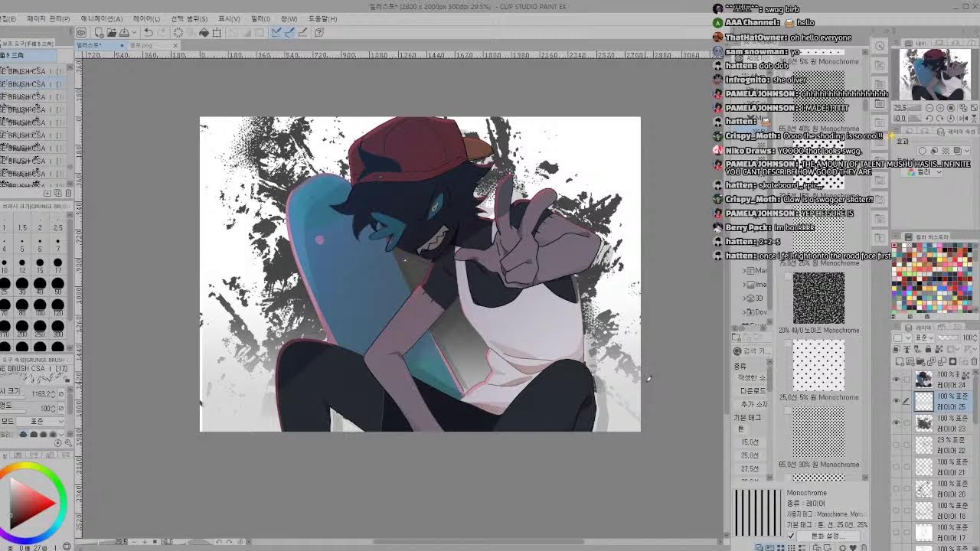This screenshot has height=551, width=980.
Task: Select the noise tone material thumbnail
Action: pos(818,298)
